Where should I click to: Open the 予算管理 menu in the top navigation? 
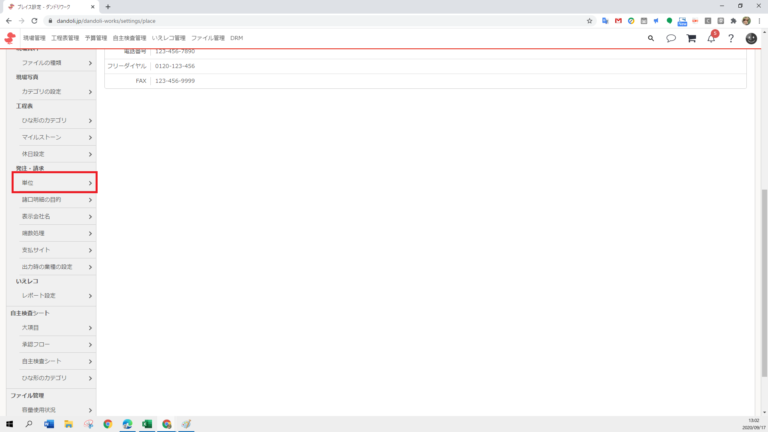[96, 38]
